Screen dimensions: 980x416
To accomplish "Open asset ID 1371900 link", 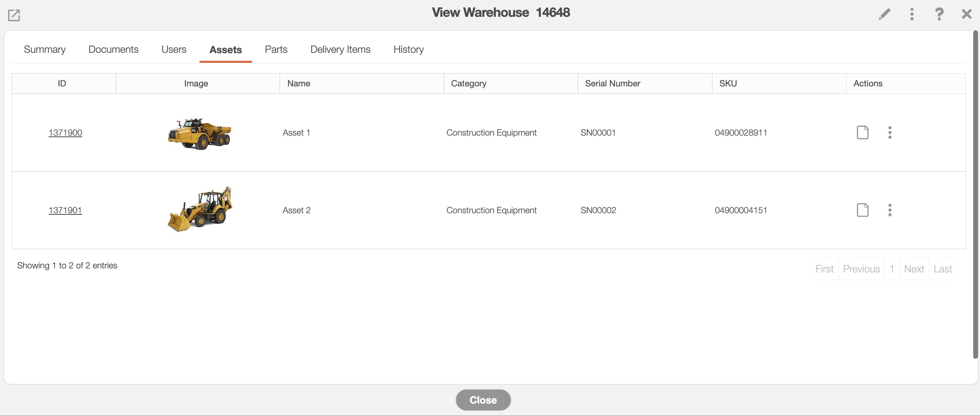I will (65, 133).
